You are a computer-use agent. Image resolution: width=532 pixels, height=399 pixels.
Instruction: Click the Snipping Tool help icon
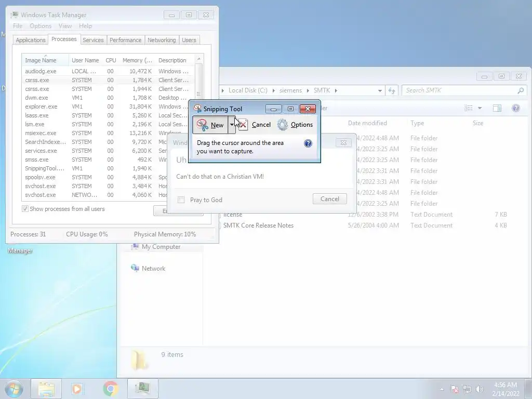(308, 143)
